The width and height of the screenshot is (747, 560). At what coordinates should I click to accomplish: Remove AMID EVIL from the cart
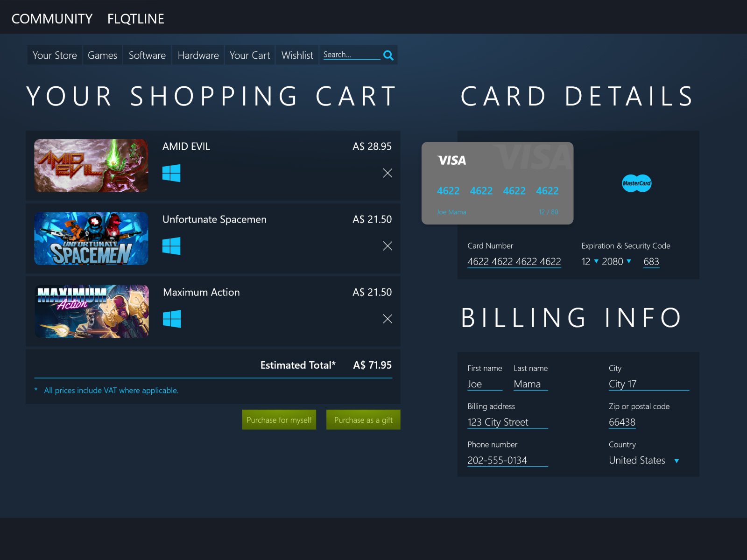388,173
